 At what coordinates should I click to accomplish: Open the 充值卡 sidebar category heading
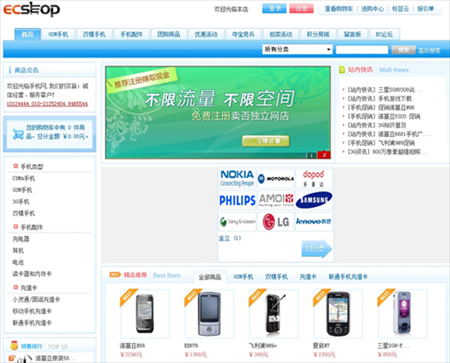point(29,288)
